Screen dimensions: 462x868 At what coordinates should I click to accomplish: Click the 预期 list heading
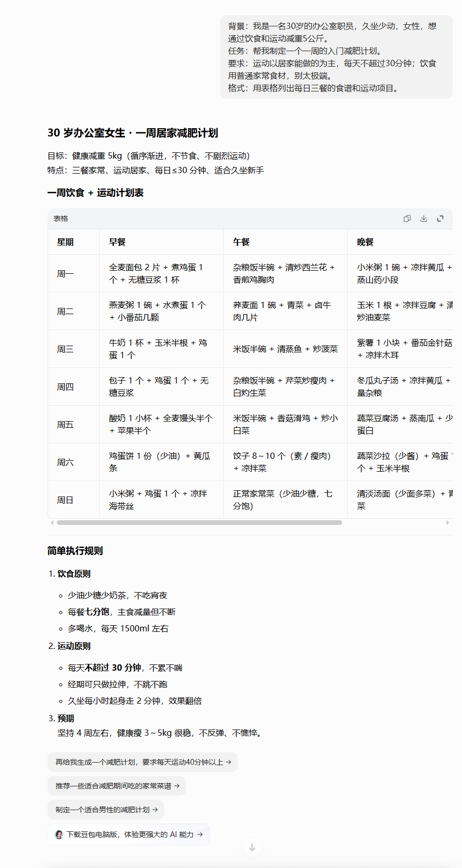[66, 718]
